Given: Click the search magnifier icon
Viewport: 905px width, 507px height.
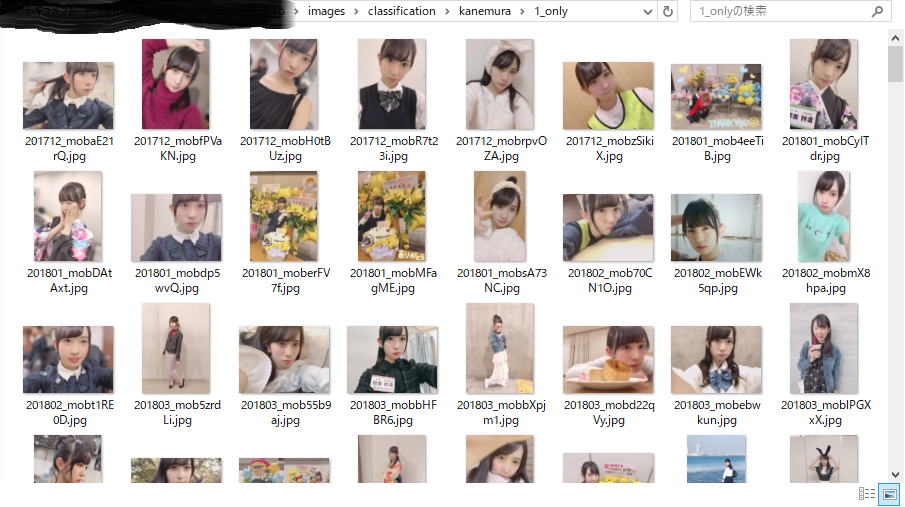Looking at the screenshot, I should click(x=877, y=11).
